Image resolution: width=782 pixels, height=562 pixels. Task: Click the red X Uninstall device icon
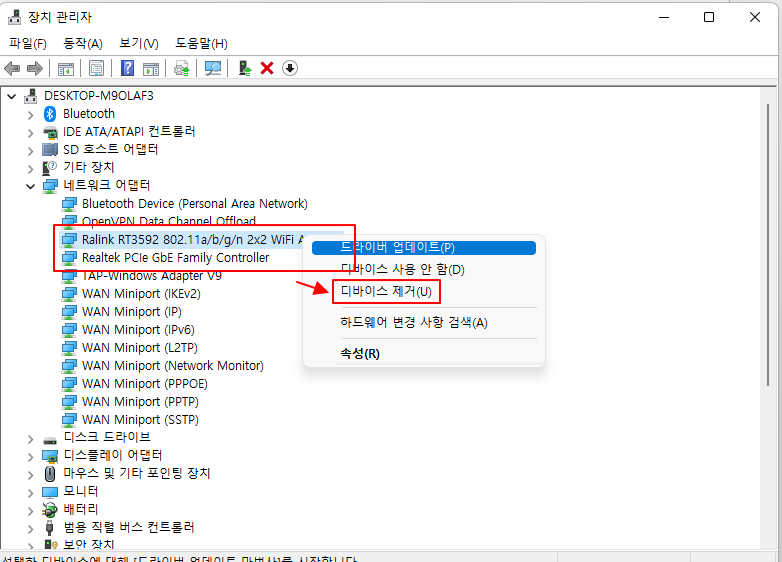pos(267,68)
